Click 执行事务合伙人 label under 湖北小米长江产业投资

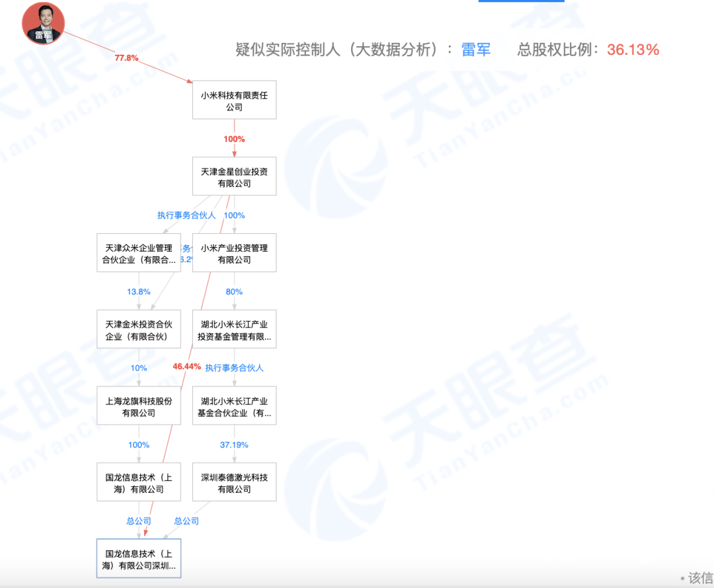click(x=234, y=368)
